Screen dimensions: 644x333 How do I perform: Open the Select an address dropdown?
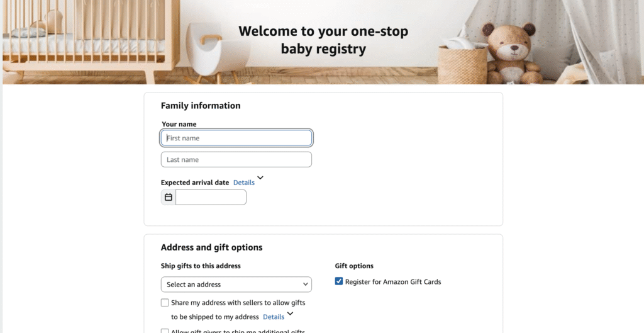click(x=236, y=285)
